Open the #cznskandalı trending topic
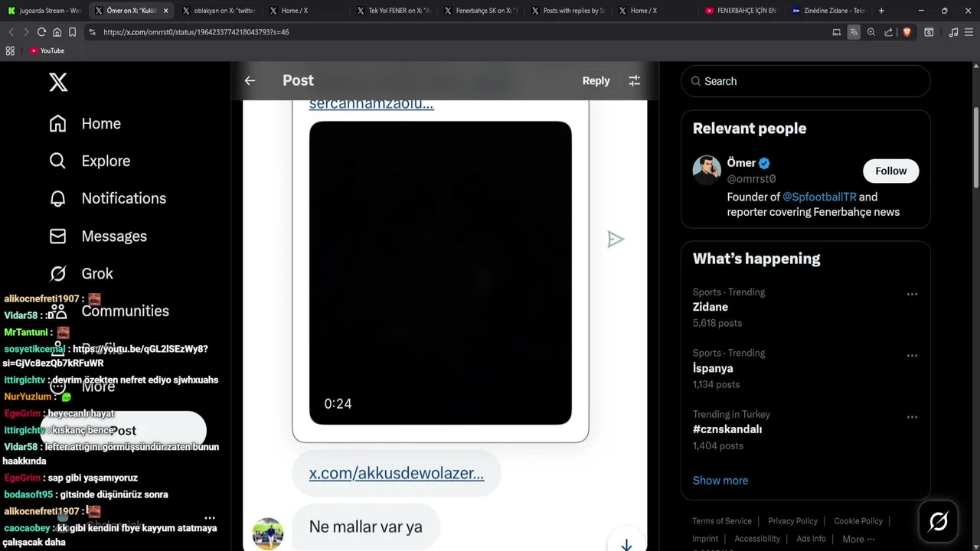Screen dimensions: 980x551 click(x=727, y=429)
